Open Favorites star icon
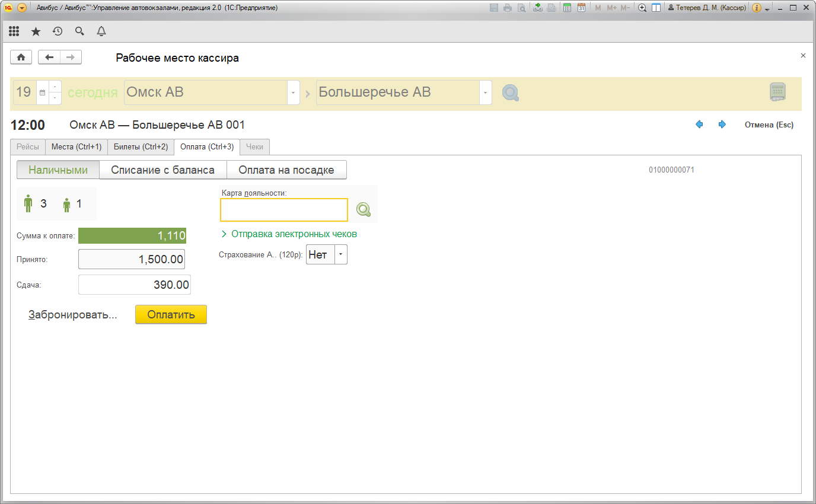 pos(36,31)
